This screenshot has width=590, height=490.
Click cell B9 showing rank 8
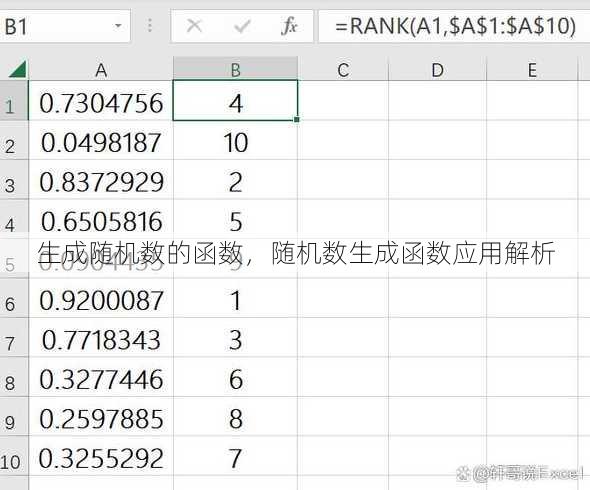click(236, 417)
